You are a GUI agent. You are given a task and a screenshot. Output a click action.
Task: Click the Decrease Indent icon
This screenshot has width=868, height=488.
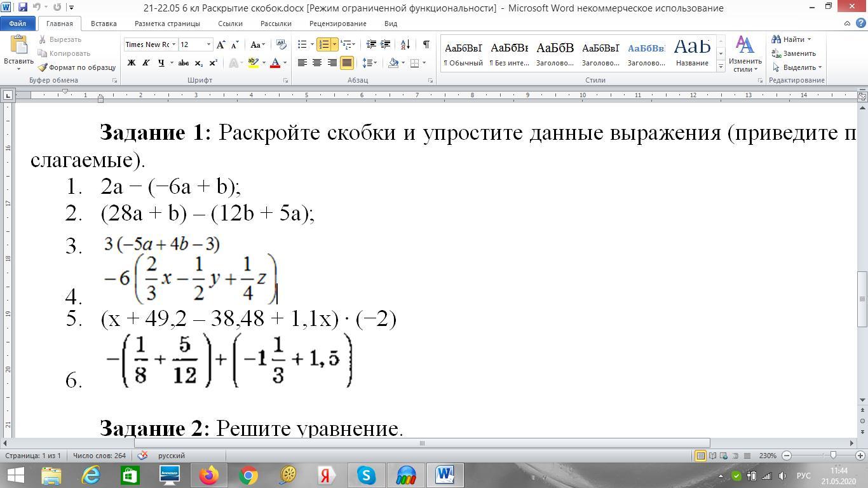point(371,44)
